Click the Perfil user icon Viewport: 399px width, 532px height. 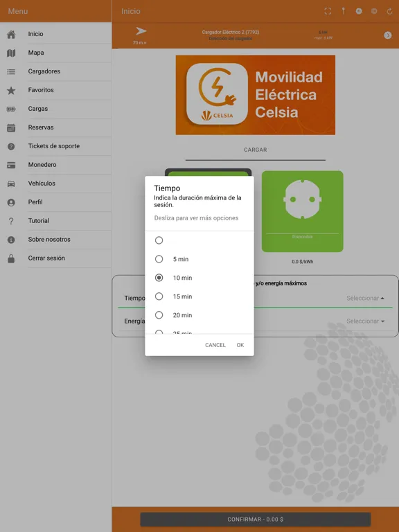click(11, 202)
